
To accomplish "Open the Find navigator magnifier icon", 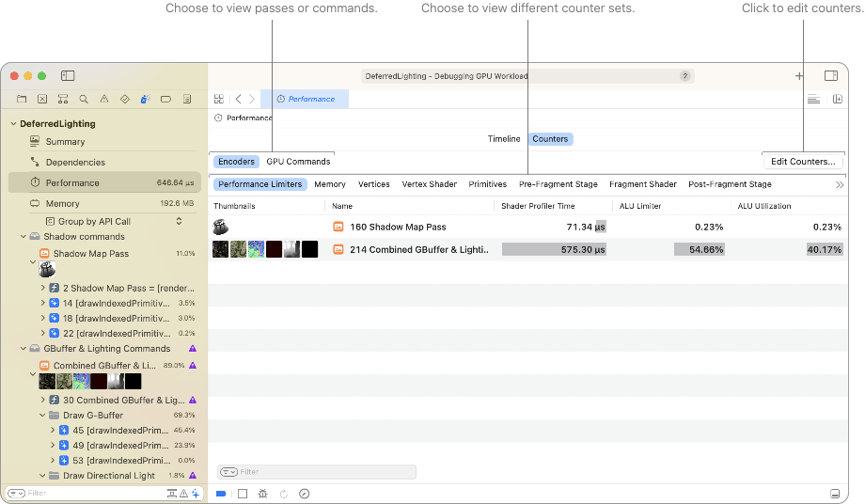I will click(84, 99).
